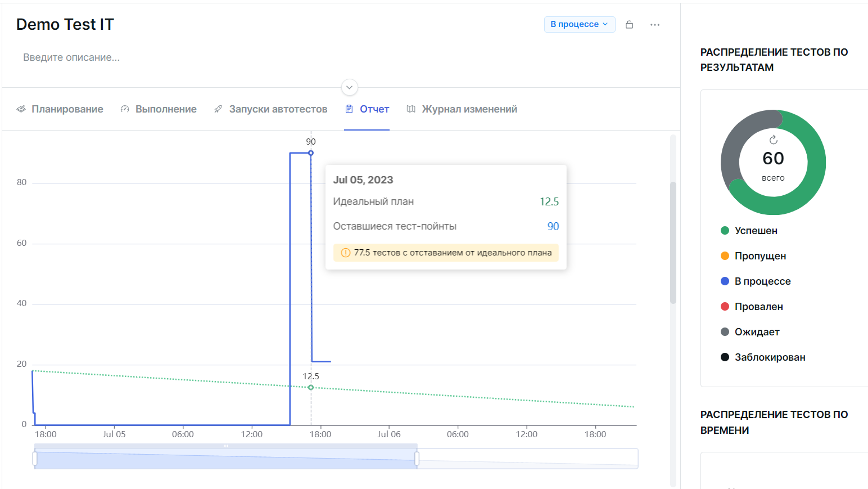This screenshot has width=868, height=489.
Task: Switch to the Планирование tab
Action: pyautogui.click(x=67, y=109)
